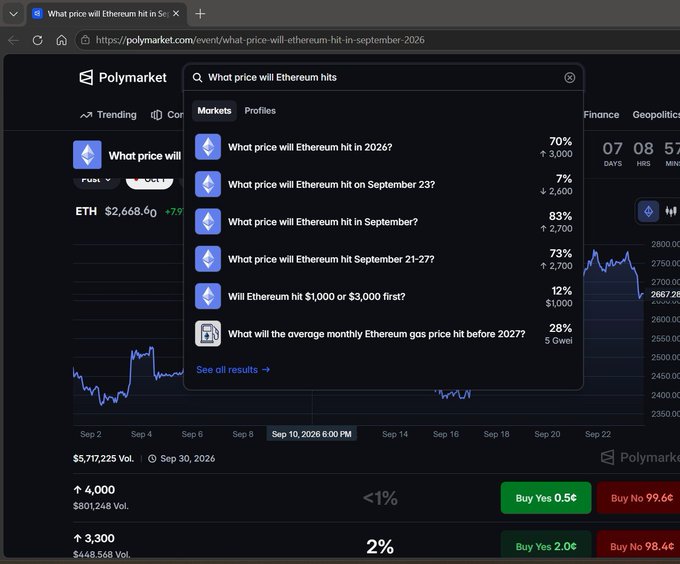680x564 pixels.
Task: Clear the search box with X icon
Action: [x=569, y=78]
